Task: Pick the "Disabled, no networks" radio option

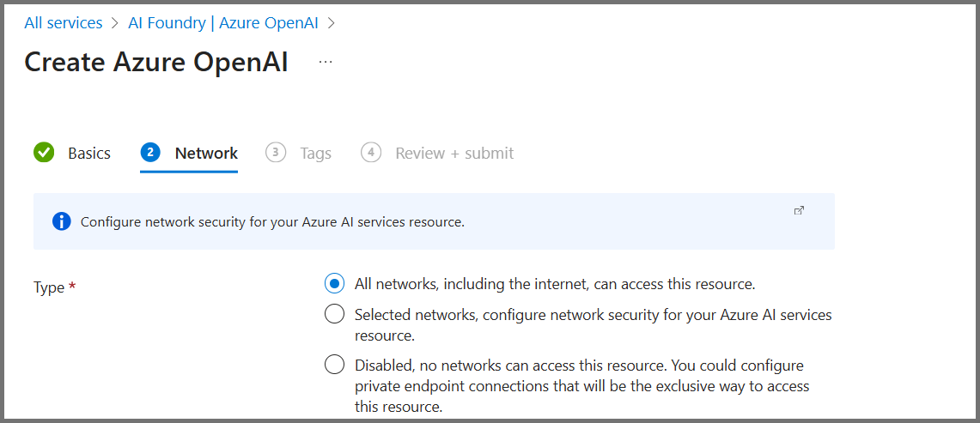Action: (x=334, y=365)
